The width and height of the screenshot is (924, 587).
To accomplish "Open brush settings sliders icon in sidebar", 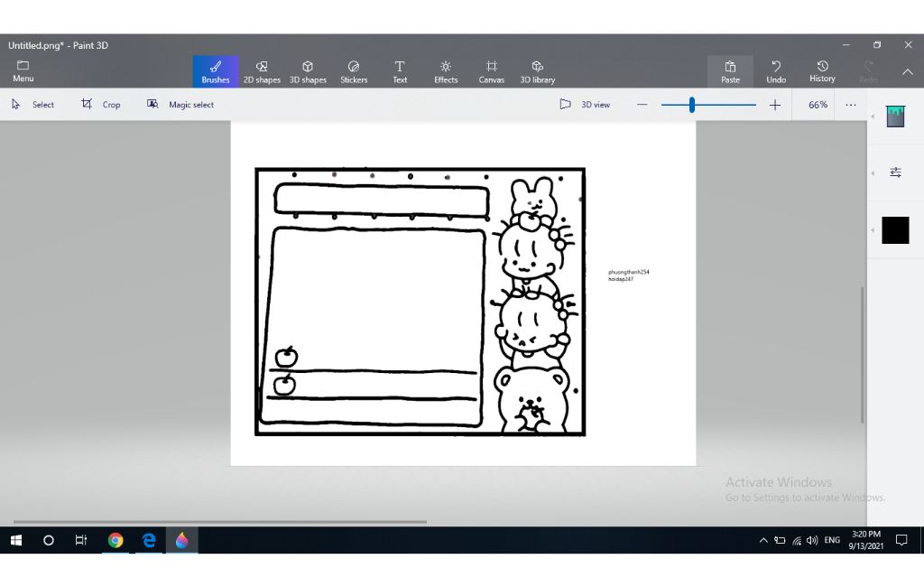I will 895,172.
